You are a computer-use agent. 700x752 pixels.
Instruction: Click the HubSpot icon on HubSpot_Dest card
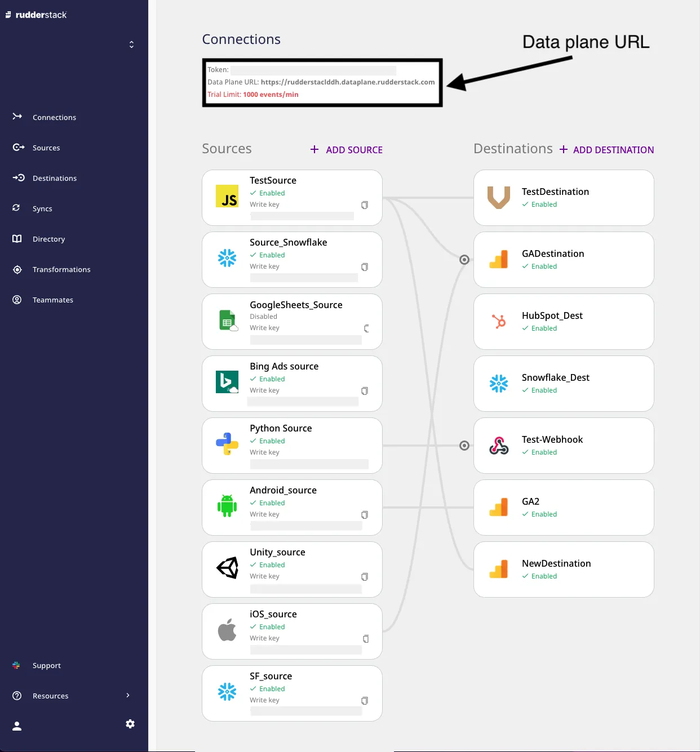click(499, 321)
